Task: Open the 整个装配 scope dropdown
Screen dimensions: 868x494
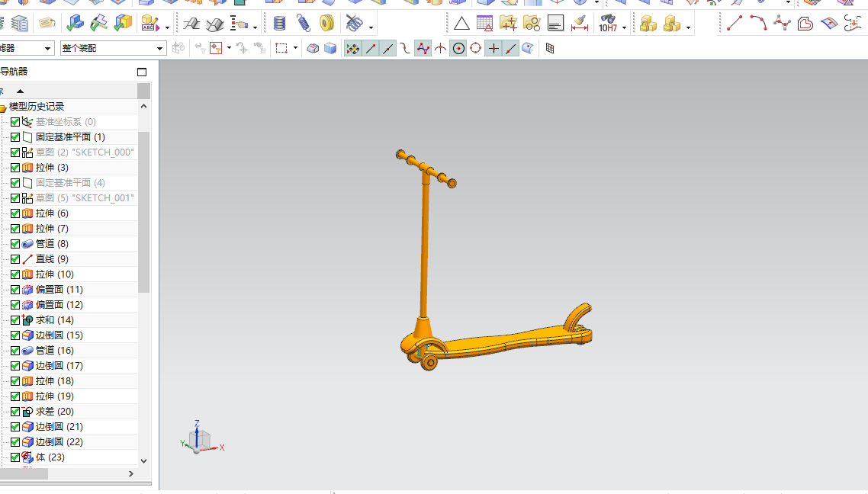Action: pyautogui.click(x=114, y=48)
